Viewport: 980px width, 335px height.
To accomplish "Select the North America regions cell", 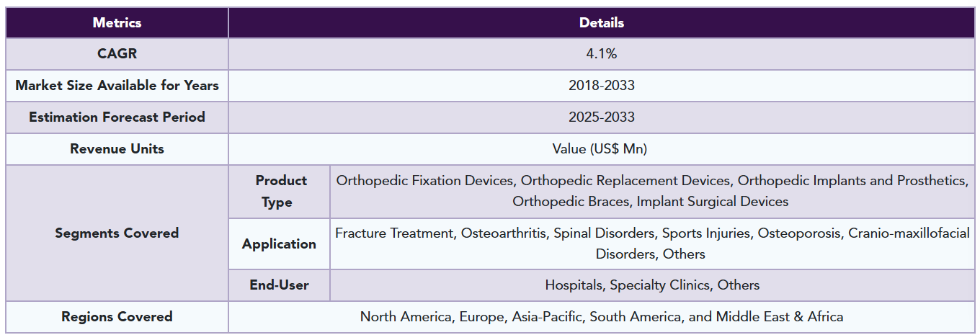I will (x=602, y=317).
